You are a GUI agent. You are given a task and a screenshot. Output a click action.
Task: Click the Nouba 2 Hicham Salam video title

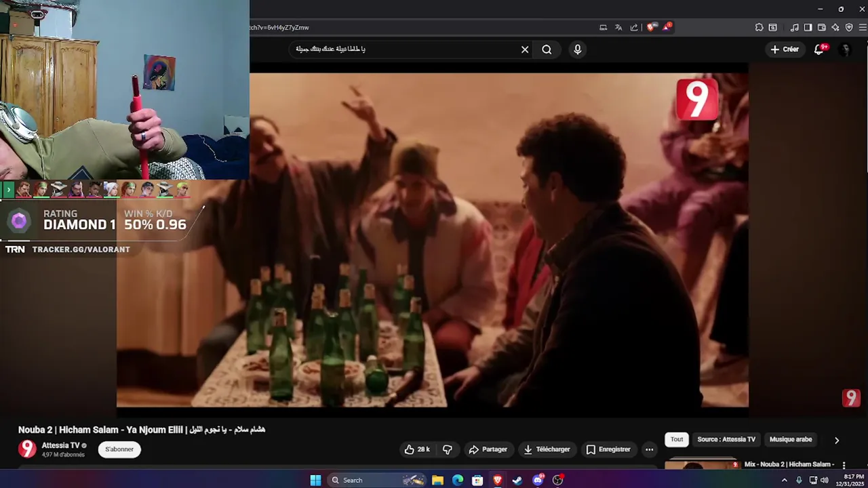click(x=142, y=430)
